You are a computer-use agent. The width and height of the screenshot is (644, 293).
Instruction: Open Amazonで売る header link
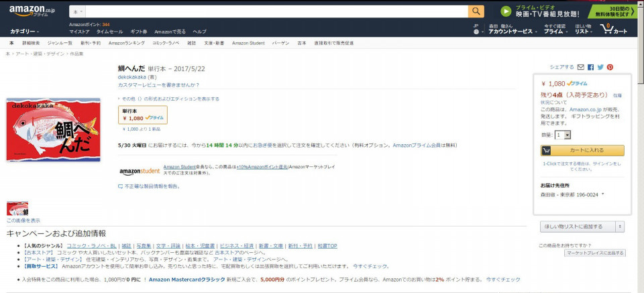(x=170, y=32)
